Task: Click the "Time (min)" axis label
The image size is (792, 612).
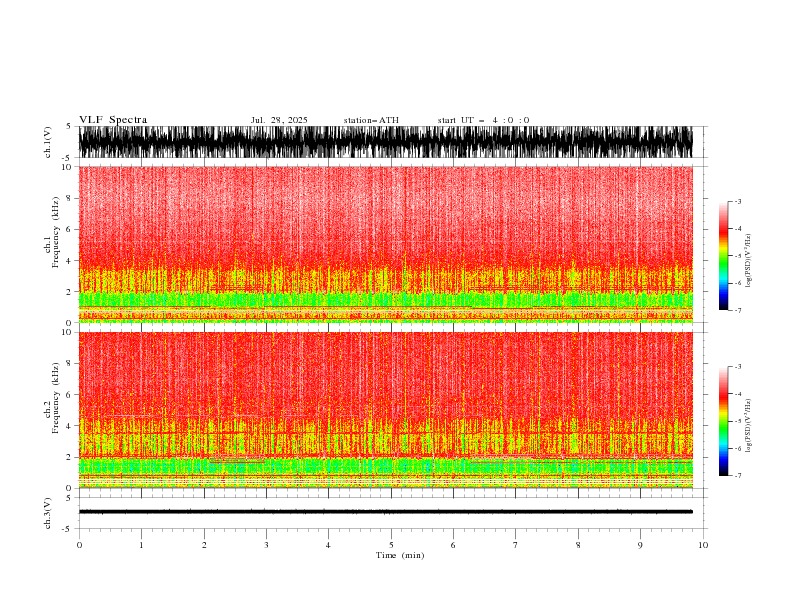Action: click(x=400, y=555)
